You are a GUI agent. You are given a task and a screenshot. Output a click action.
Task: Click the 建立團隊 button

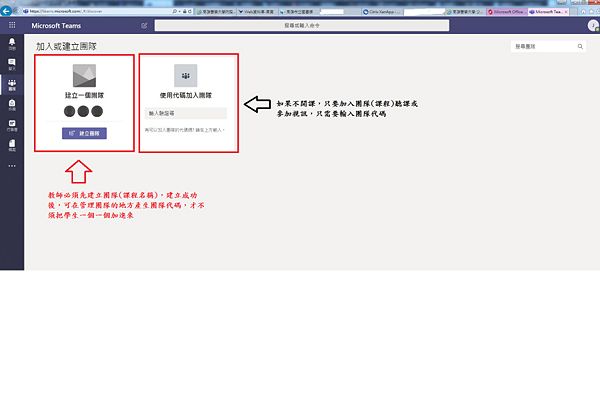click(x=84, y=132)
